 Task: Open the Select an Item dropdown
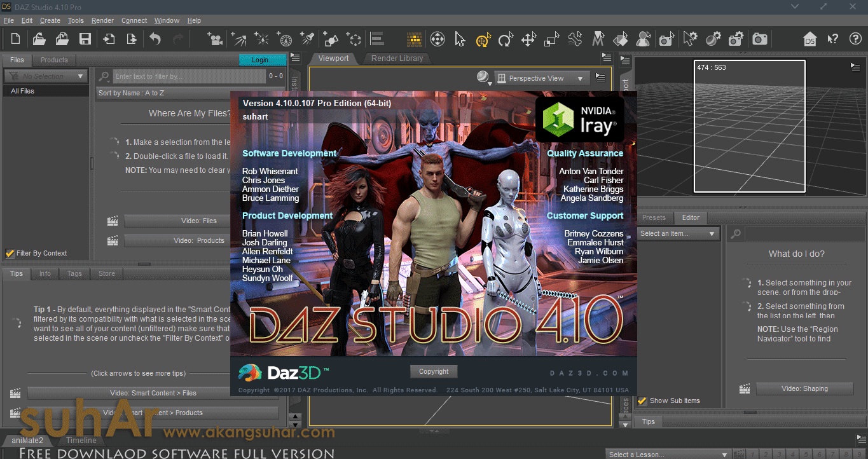click(679, 233)
